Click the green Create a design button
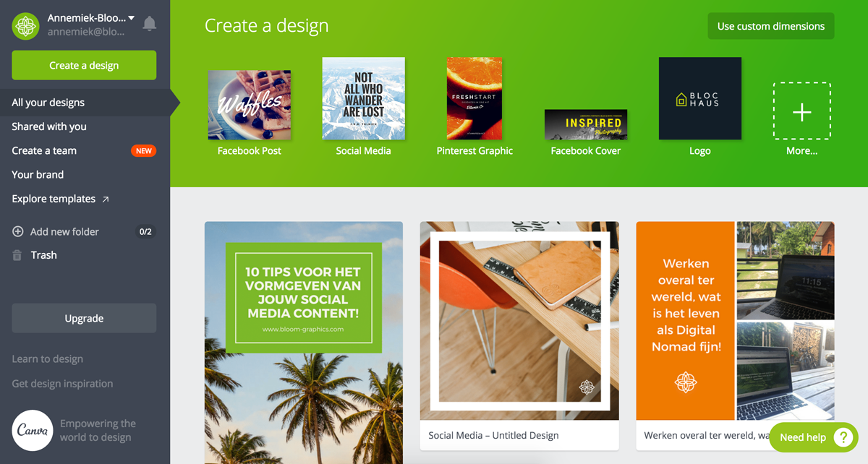Viewport: 868px width, 464px height. (x=84, y=65)
